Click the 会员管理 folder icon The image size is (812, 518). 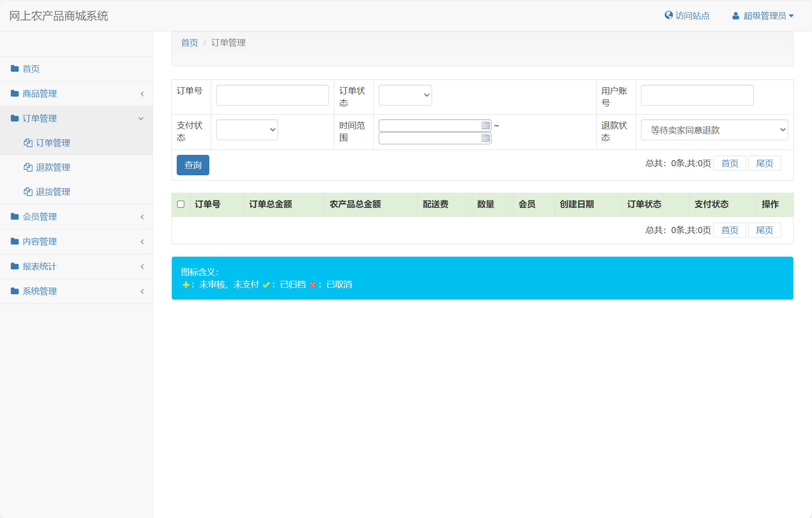pos(14,217)
